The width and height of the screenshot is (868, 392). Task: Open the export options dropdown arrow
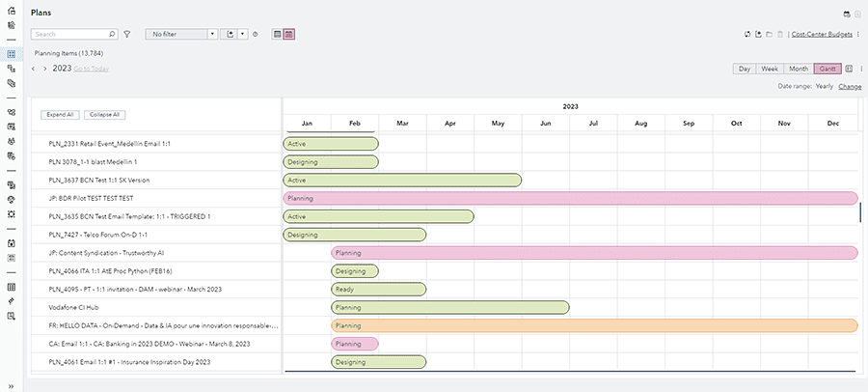pyautogui.click(x=244, y=35)
